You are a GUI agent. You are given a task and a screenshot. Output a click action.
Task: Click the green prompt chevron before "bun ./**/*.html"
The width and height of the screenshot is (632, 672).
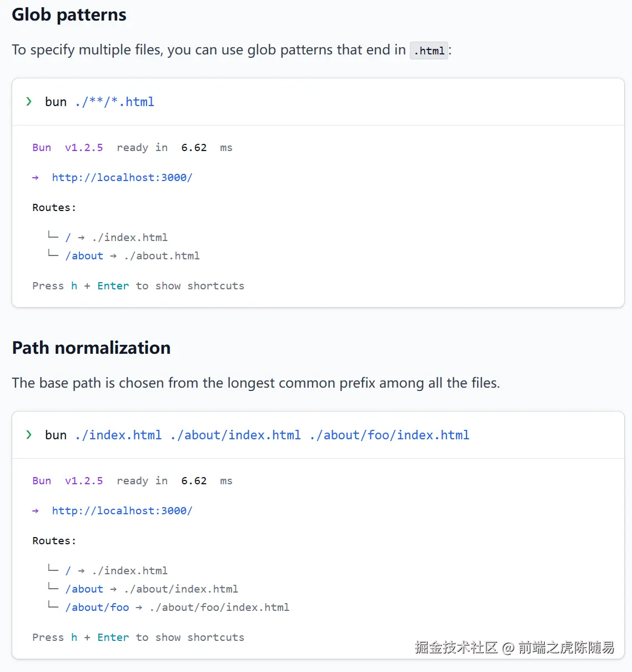click(x=29, y=102)
